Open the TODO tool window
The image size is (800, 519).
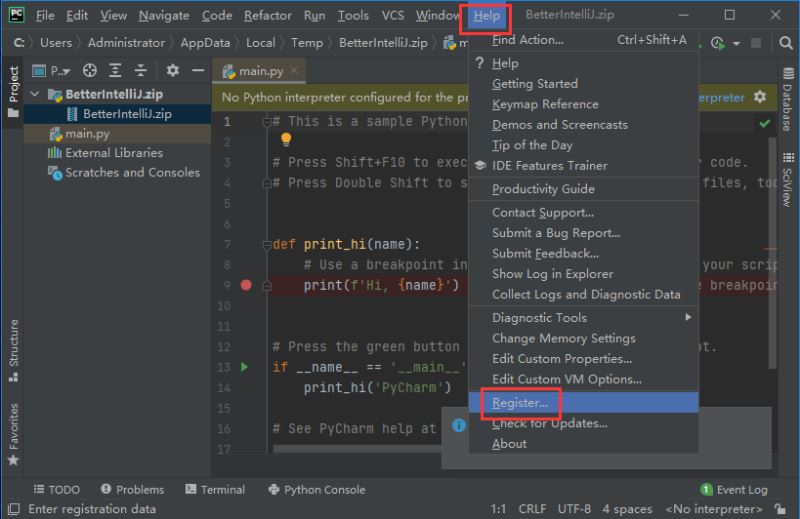(57, 489)
